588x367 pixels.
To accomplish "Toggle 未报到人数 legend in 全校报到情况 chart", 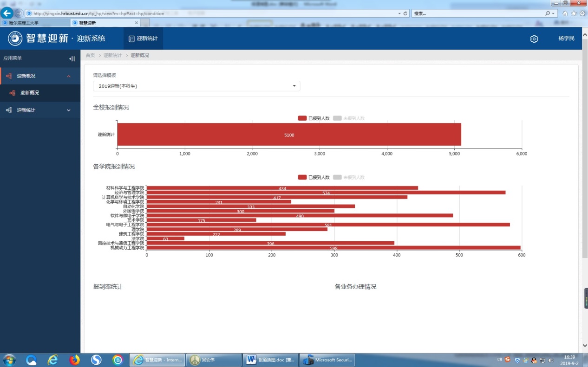I will click(349, 118).
